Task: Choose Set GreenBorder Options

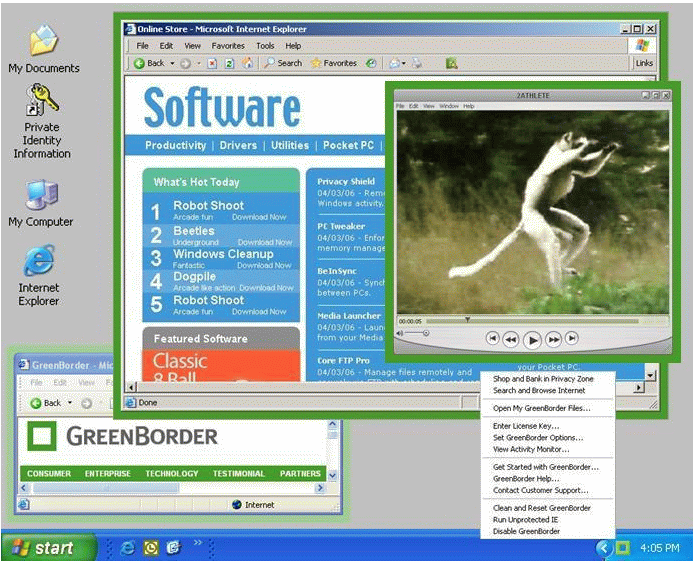Action: point(538,437)
